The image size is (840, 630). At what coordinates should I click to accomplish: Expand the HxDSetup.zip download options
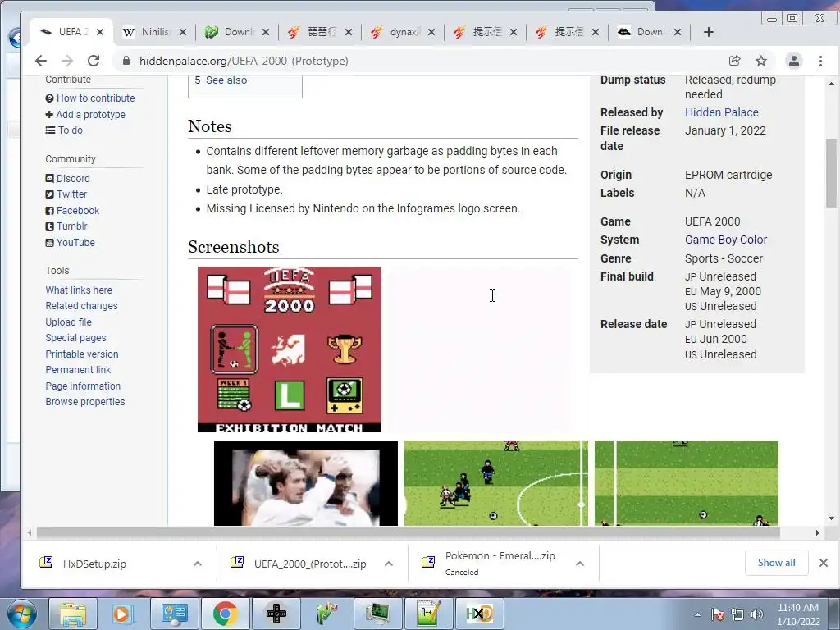pos(197,564)
